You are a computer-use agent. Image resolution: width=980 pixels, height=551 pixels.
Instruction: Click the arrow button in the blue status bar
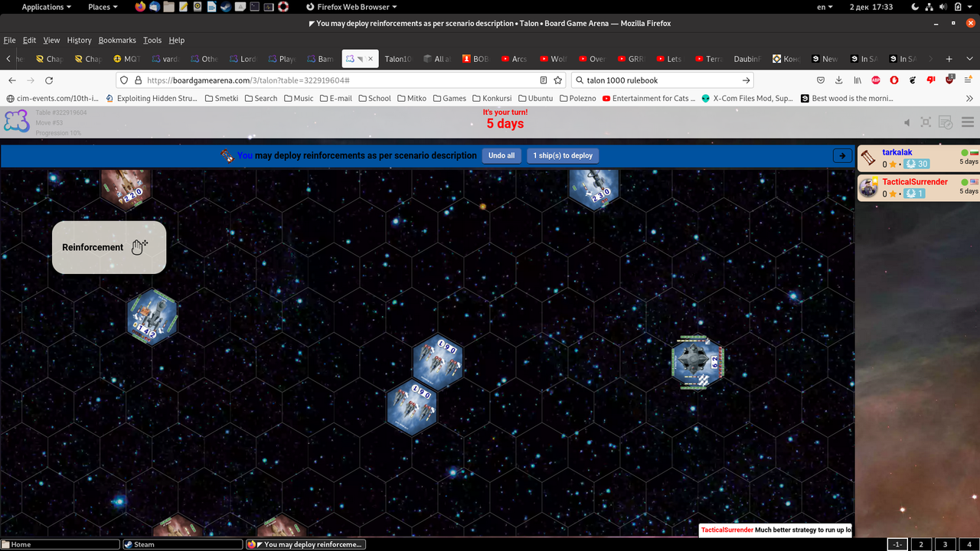point(842,155)
